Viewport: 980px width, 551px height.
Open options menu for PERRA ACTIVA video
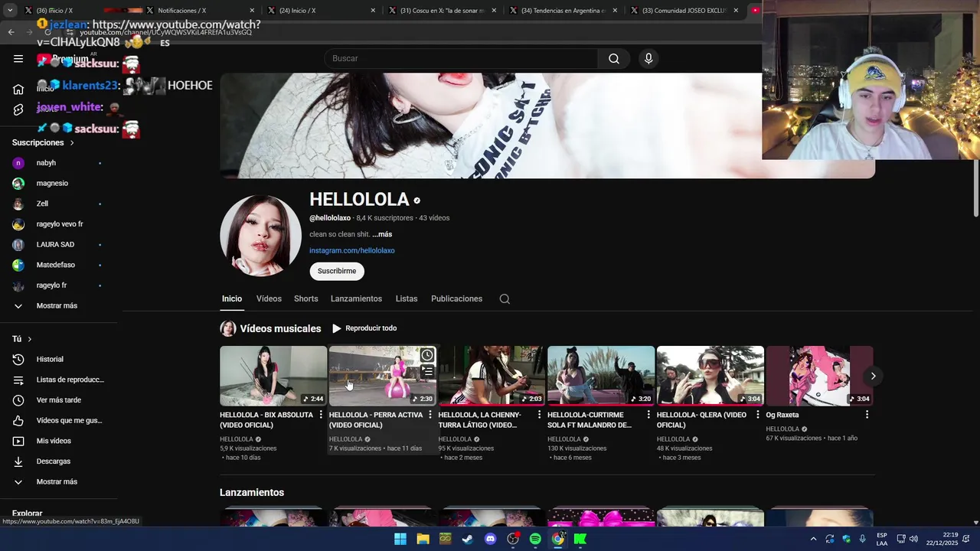430,415
